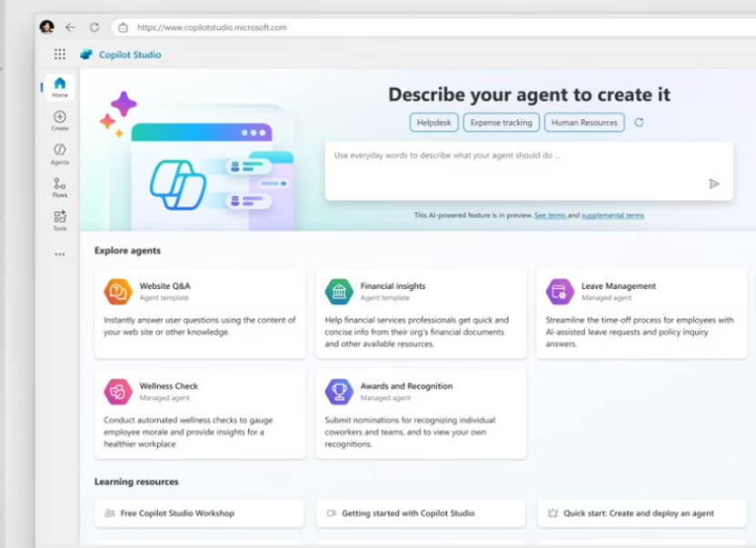Open the Website Q&A card title

(164, 285)
